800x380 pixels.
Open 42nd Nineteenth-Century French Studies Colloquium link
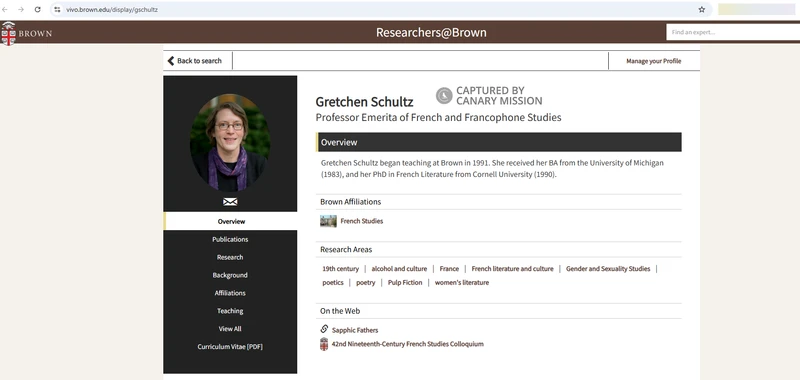click(408, 344)
